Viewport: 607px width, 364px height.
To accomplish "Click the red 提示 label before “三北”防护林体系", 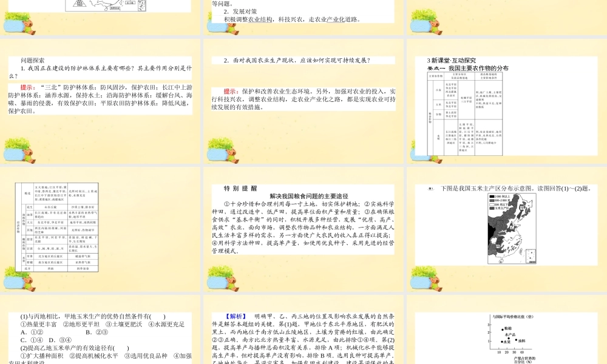I will [x=29, y=87].
